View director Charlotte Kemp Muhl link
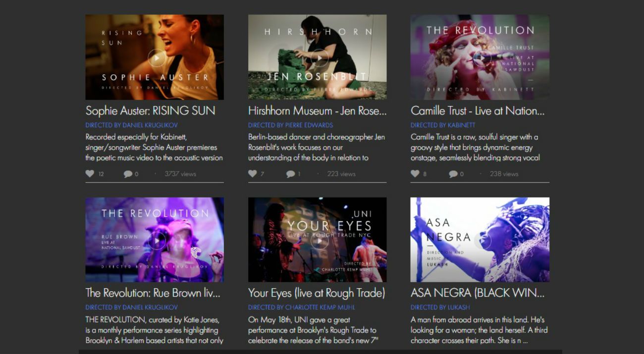This screenshot has height=354, width=644. [x=302, y=307]
